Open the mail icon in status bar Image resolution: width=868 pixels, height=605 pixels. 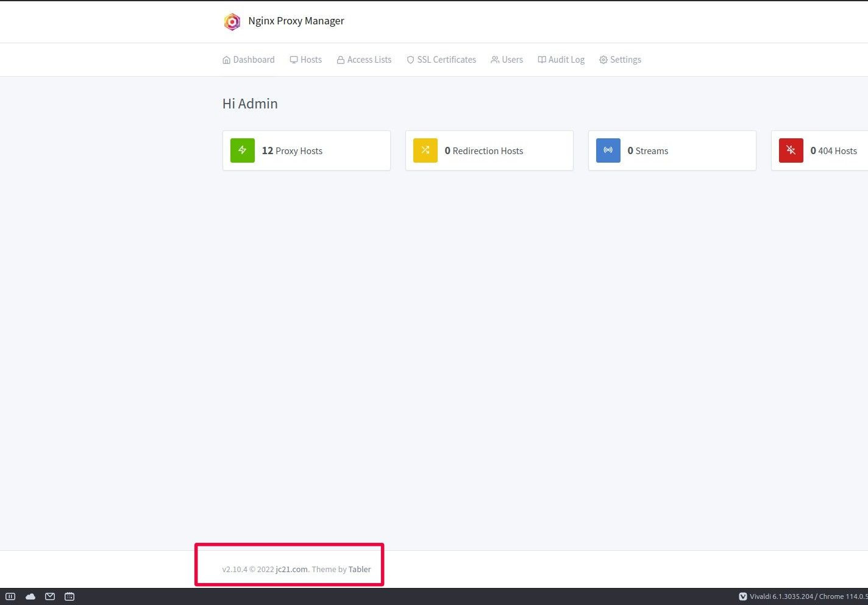click(50, 596)
